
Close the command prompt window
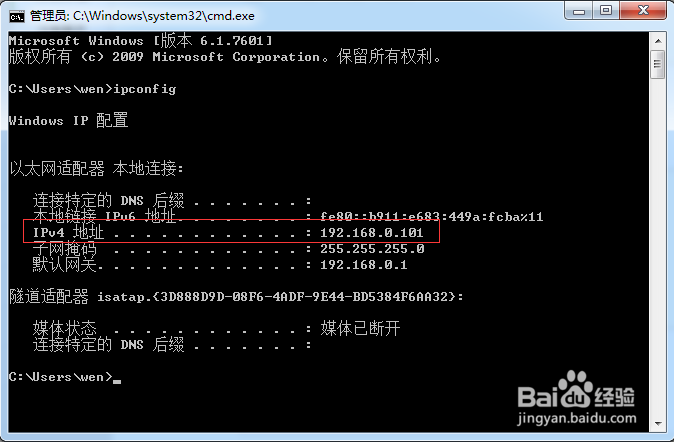coord(643,11)
